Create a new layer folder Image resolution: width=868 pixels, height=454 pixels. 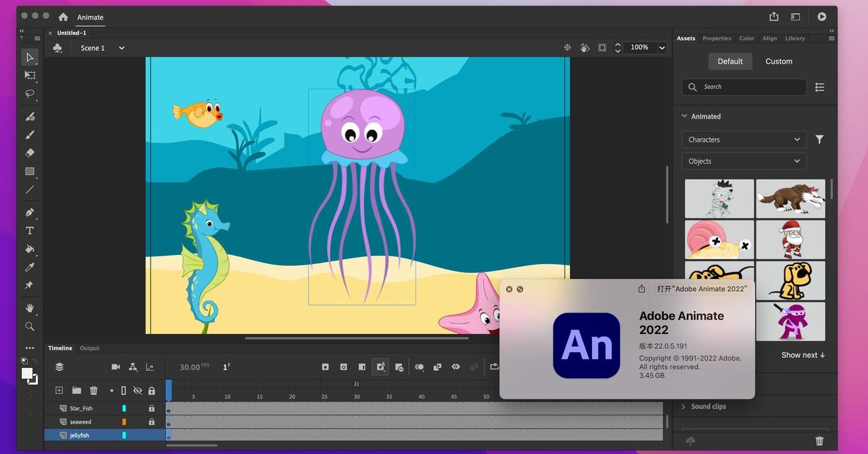coord(77,390)
